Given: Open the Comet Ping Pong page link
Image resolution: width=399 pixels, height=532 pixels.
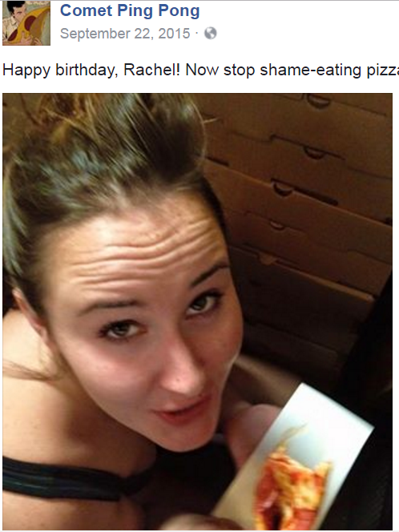Looking at the screenshot, I should click(x=130, y=10).
